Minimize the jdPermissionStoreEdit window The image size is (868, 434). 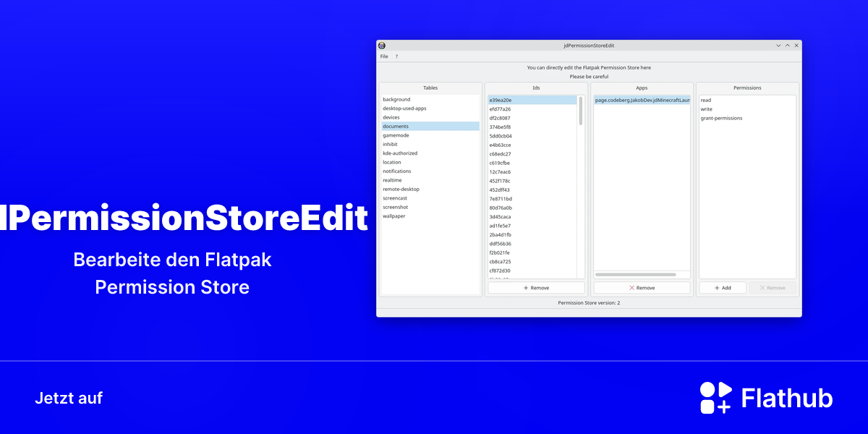point(778,46)
